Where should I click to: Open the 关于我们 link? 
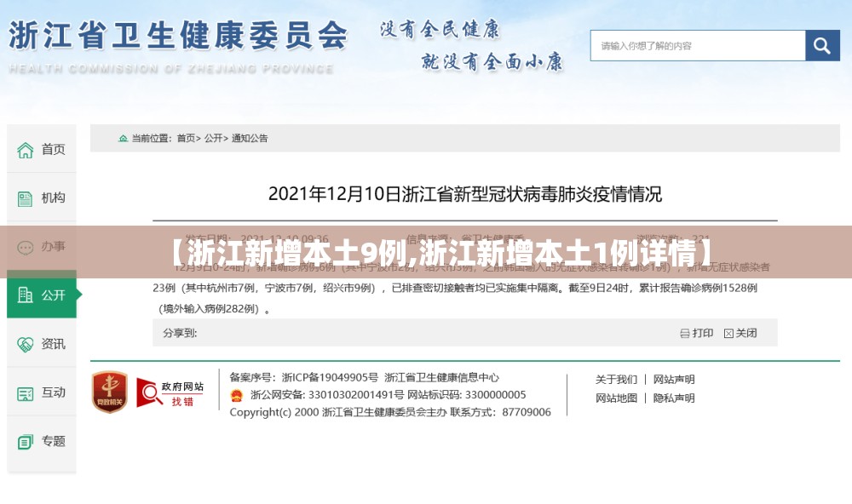tap(616, 380)
